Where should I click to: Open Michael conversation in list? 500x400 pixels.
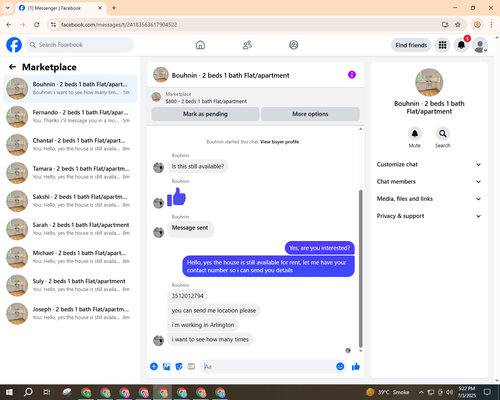70,257
